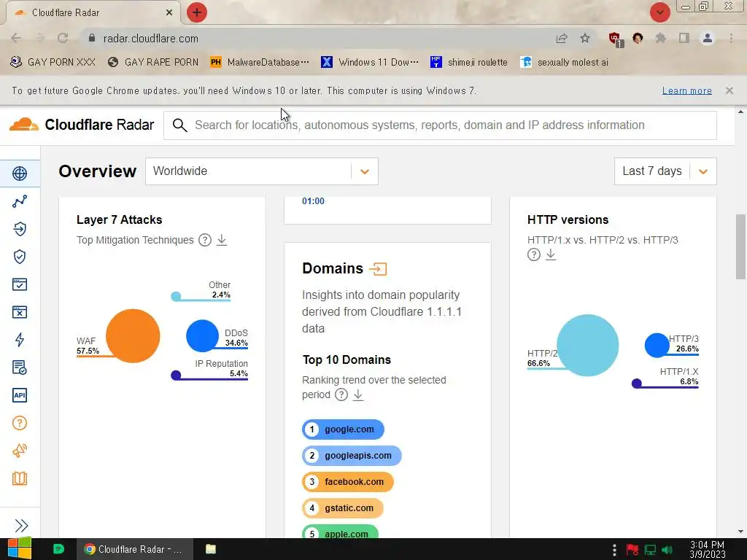Open the browser extensions puzzle icon
The image size is (747, 560).
coord(661,38)
